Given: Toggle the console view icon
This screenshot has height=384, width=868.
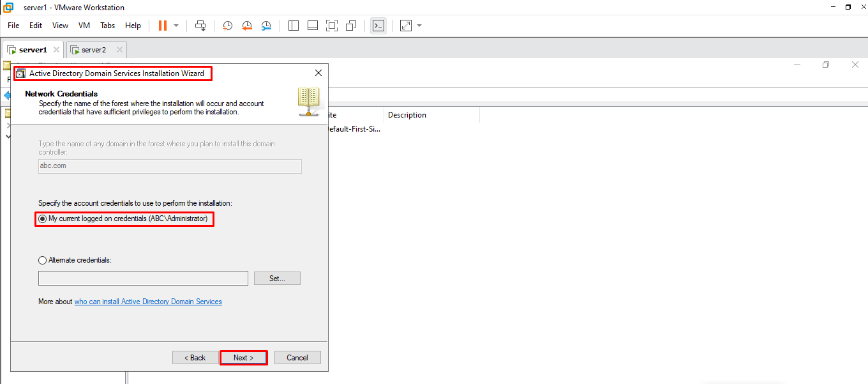Looking at the screenshot, I should (x=378, y=26).
